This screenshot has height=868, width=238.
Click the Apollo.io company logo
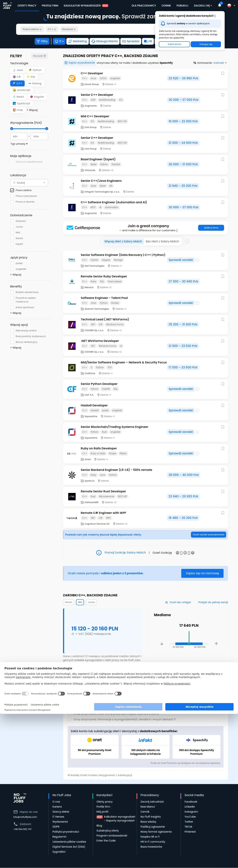click(72, 475)
